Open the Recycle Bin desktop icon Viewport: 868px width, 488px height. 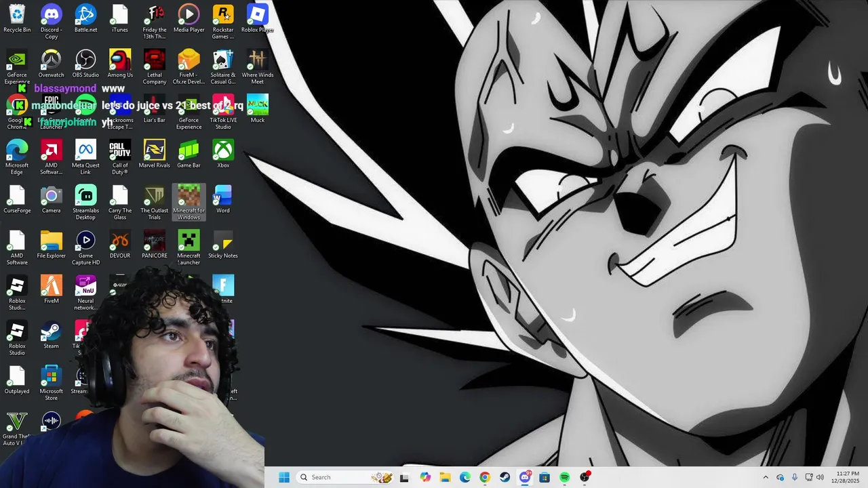click(x=17, y=19)
